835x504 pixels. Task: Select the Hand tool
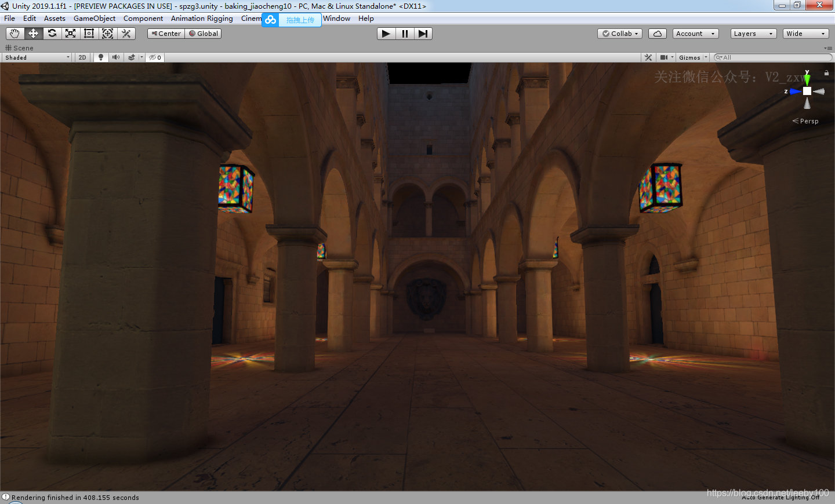click(x=14, y=34)
